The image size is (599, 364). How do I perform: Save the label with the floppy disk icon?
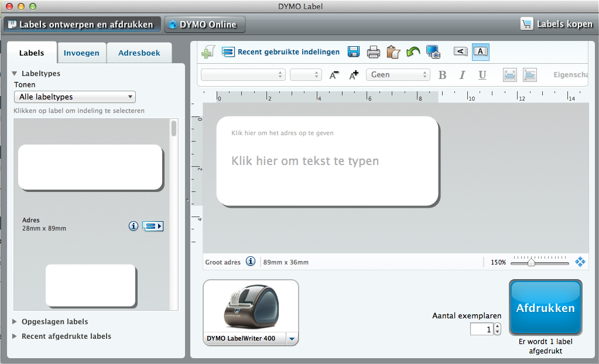(354, 52)
